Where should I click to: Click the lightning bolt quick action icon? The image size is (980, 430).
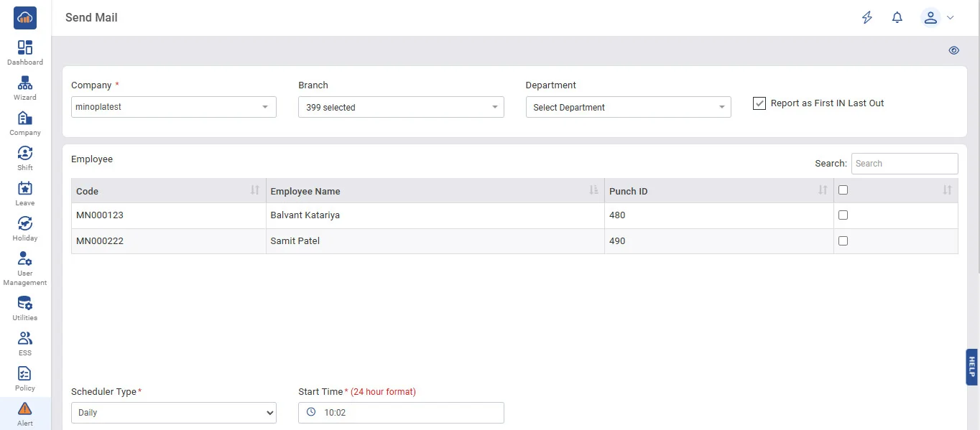coord(867,18)
